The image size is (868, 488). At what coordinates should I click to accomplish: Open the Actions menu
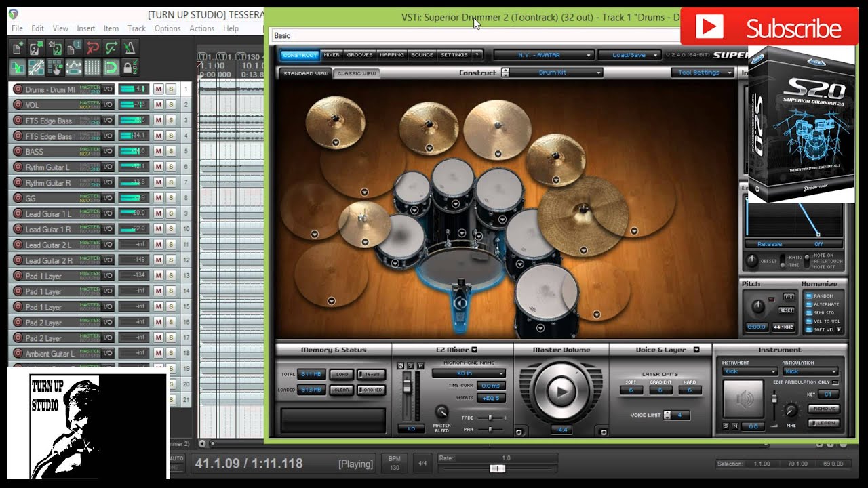202,28
